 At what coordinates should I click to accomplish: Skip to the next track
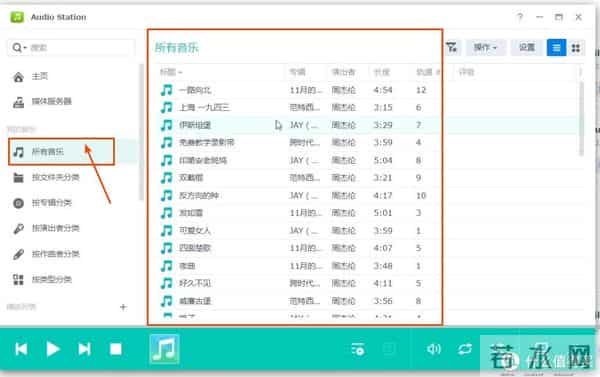(84, 349)
